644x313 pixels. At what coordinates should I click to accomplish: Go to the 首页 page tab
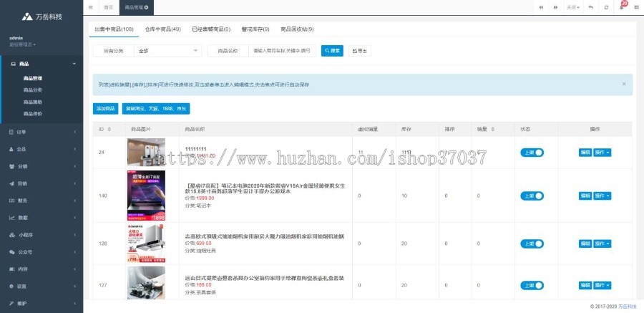(109, 7)
